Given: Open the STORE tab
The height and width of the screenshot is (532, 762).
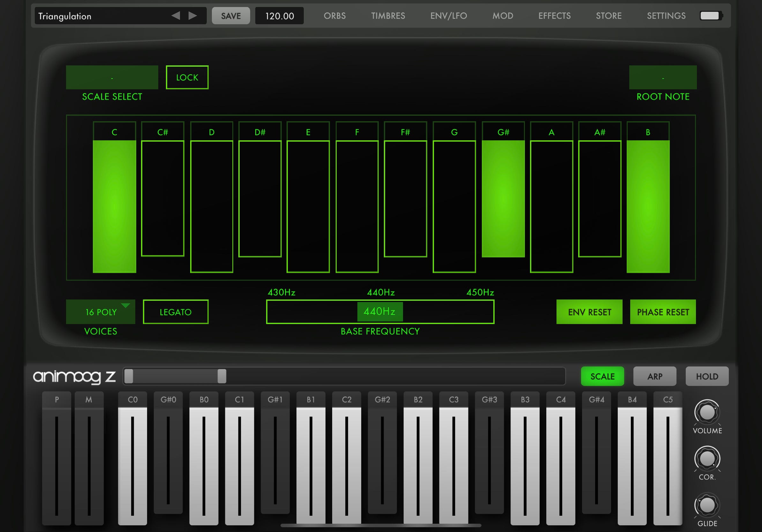Looking at the screenshot, I should 609,16.
